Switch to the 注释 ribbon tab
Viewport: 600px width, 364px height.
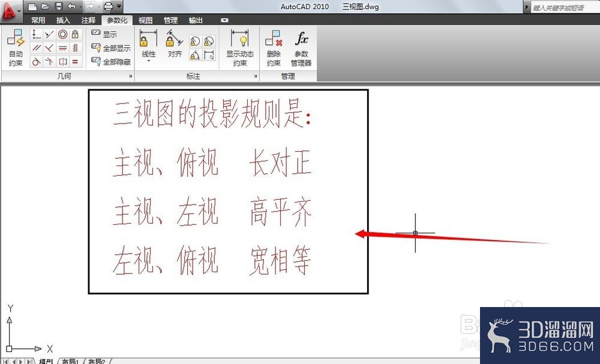coord(88,20)
